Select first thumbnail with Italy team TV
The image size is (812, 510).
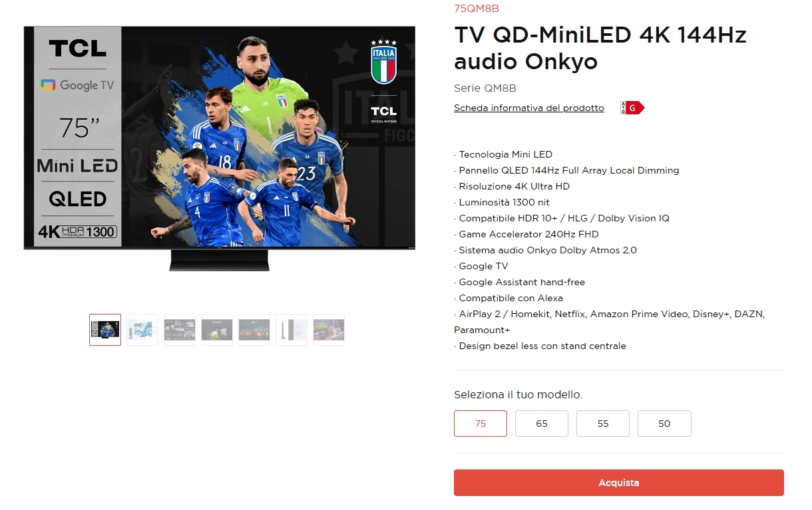coord(105,330)
